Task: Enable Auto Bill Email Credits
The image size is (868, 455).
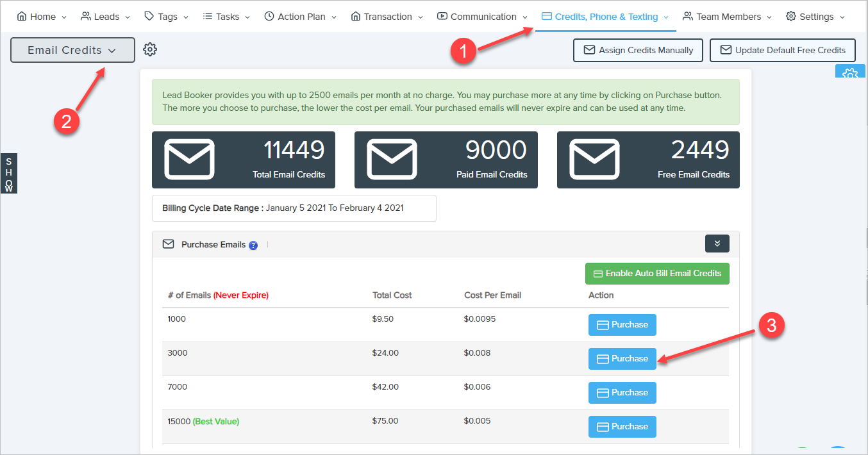Action: [657, 273]
